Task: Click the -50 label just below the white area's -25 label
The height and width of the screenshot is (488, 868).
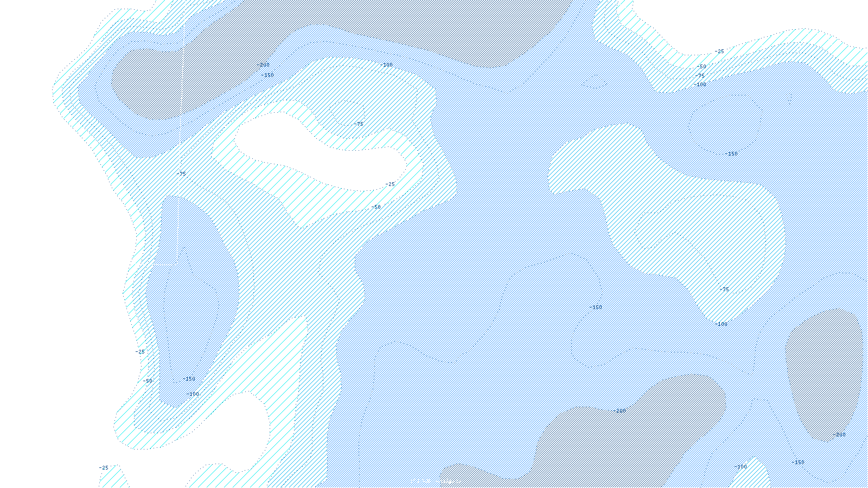Action: (376, 207)
